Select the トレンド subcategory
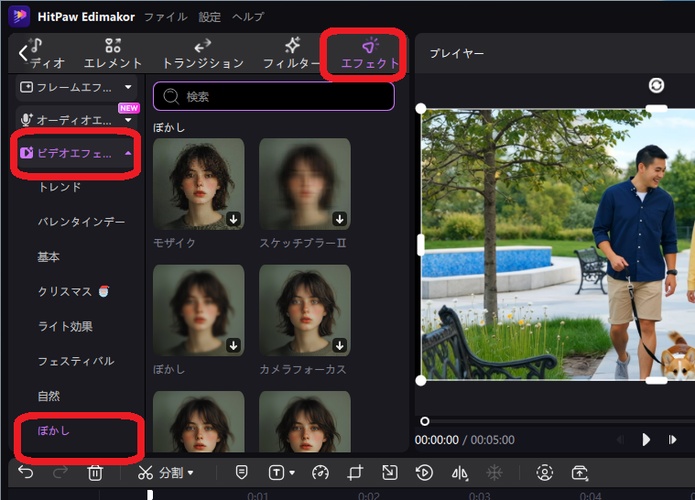 [x=59, y=187]
